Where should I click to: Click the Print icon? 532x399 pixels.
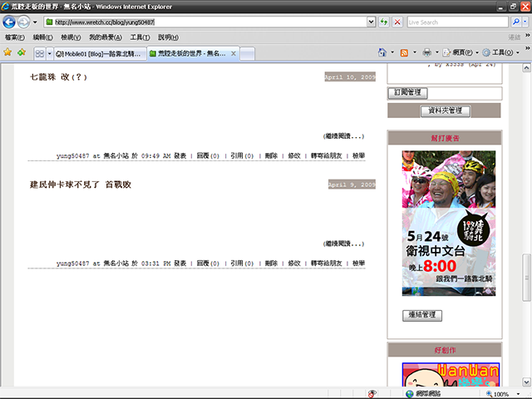coord(426,52)
